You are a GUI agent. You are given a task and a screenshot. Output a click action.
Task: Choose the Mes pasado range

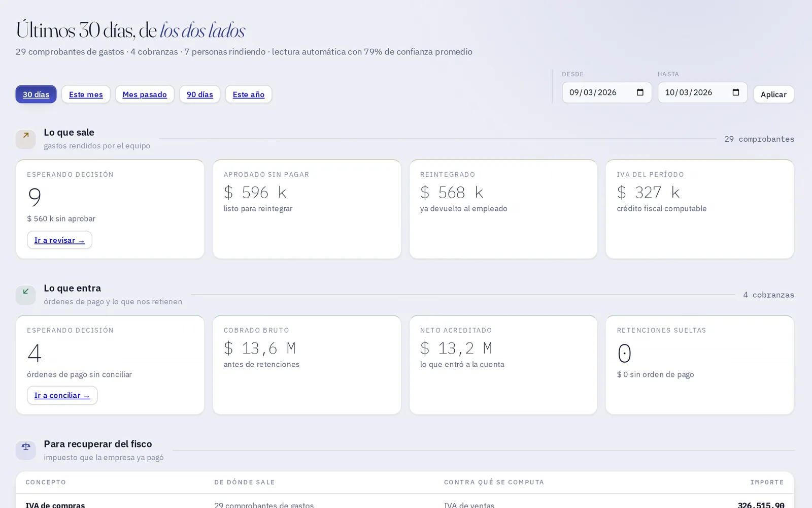[x=145, y=94]
